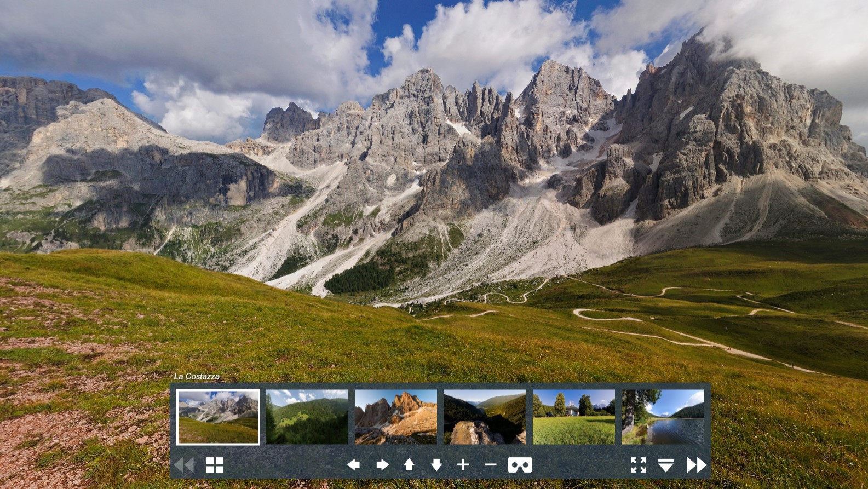The width and height of the screenshot is (868, 489).
Task: Toggle the thumbnail grid view icon
Action: coord(215,465)
